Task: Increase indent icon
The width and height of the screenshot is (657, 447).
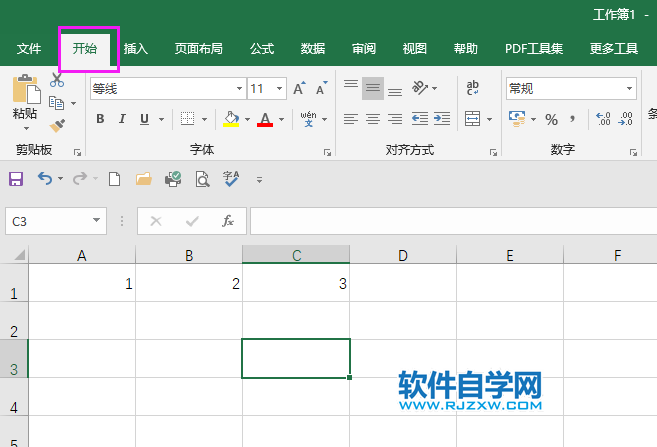Action: pyautogui.click(x=442, y=119)
